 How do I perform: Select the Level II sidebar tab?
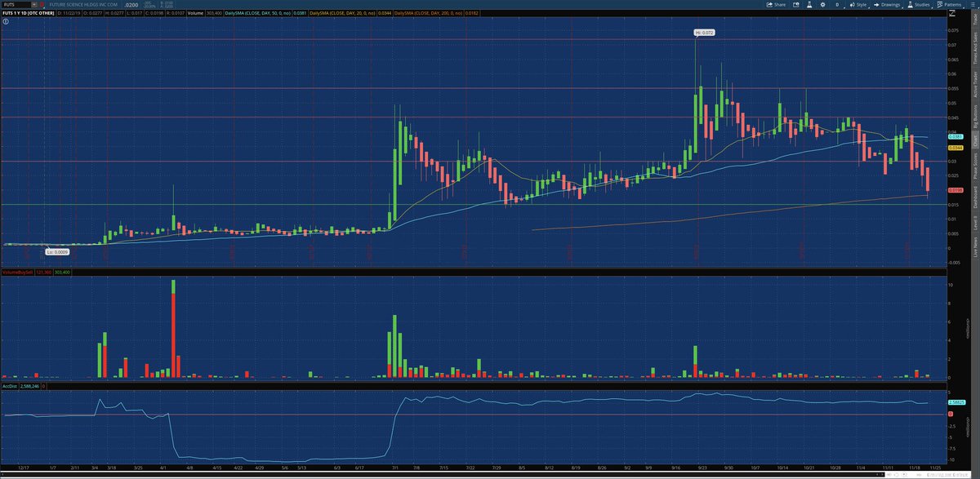pos(974,223)
